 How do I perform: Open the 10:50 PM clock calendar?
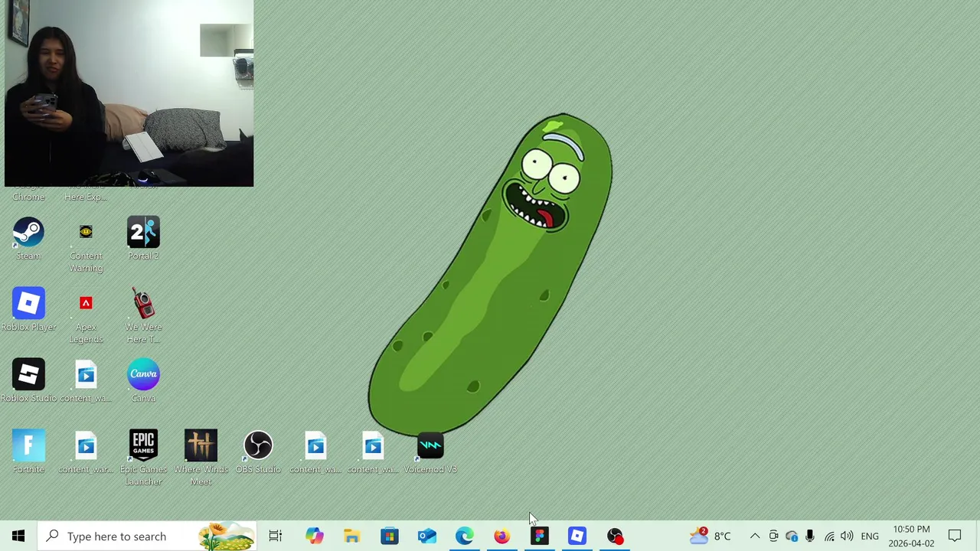tap(911, 536)
